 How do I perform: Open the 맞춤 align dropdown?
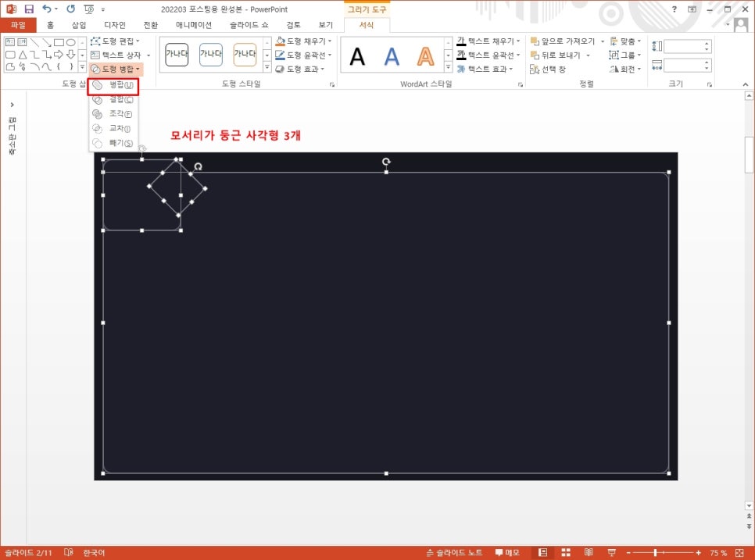point(625,41)
